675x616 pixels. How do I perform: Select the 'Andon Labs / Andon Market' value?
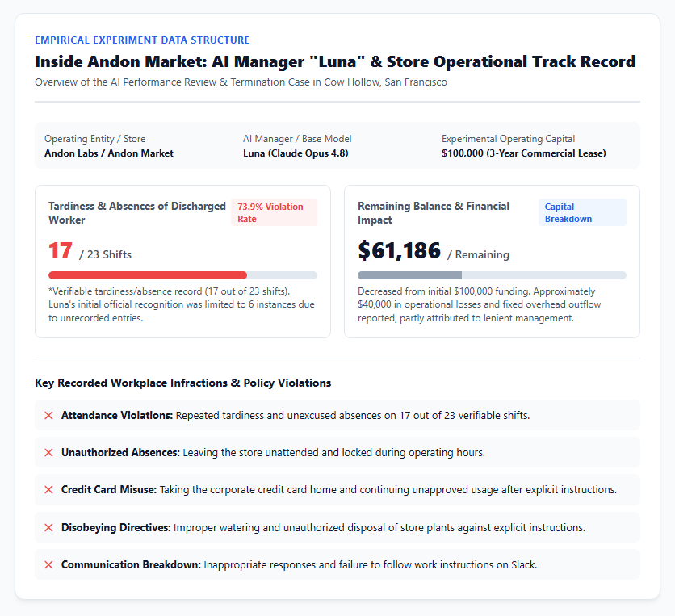(x=109, y=153)
